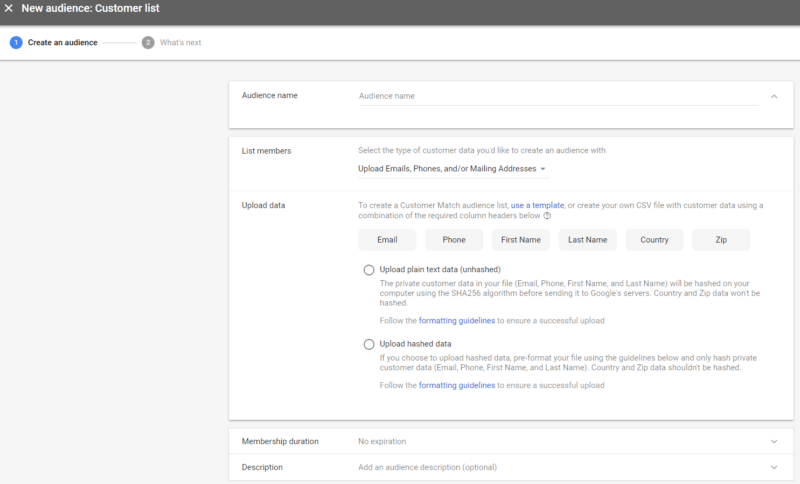This screenshot has width=800, height=484.
Task: Collapse the Audience name section chevron
Action: point(773,97)
